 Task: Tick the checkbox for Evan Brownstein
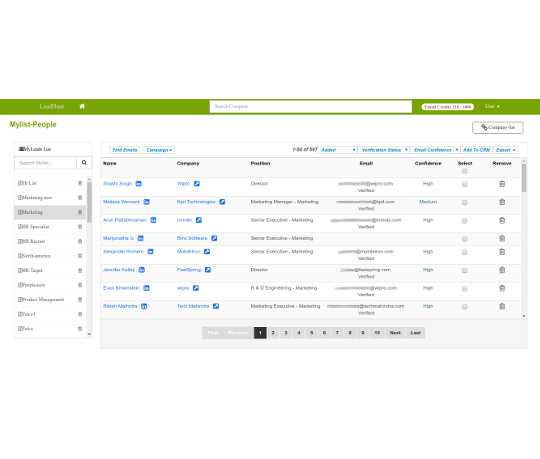tap(465, 289)
